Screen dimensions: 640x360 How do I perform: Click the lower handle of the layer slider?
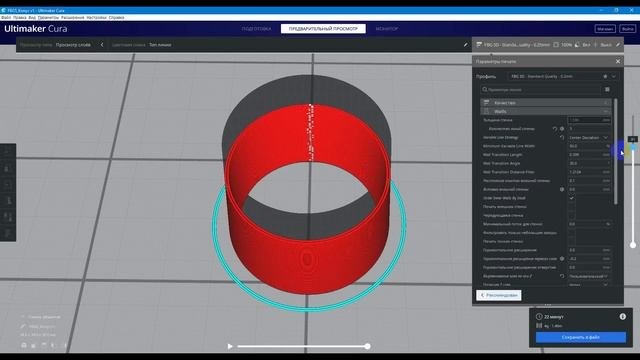pyautogui.click(x=633, y=245)
